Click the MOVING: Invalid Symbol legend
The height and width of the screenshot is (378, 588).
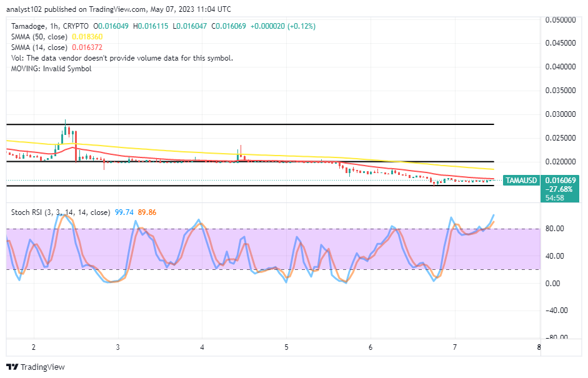coord(51,69)
